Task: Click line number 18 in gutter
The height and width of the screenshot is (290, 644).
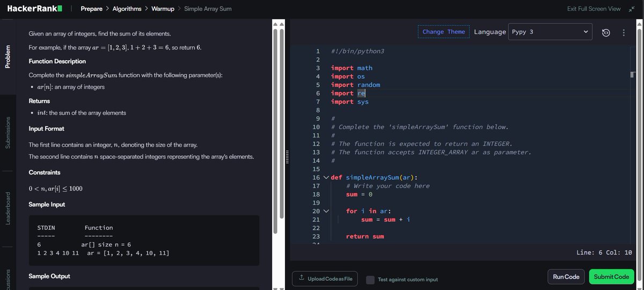Action: (x=316, y=194)
